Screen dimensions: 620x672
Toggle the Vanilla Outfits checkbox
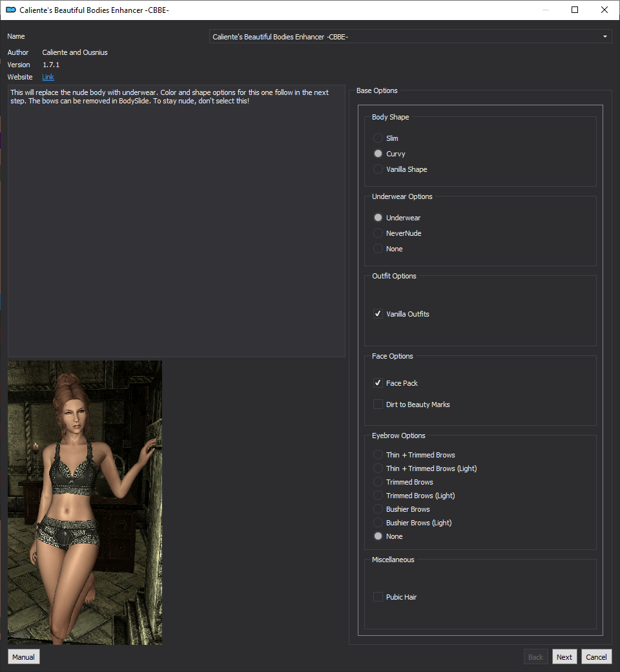click(x=401, y=314)
